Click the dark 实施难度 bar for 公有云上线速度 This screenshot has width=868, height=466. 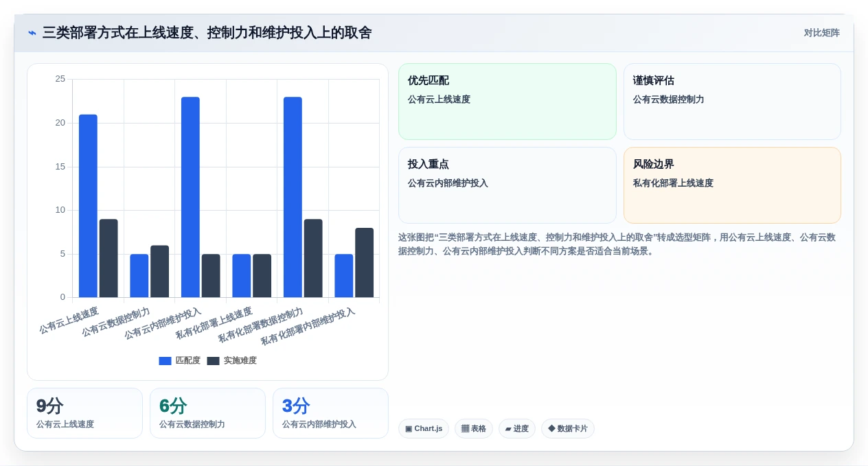click(108, 258)
